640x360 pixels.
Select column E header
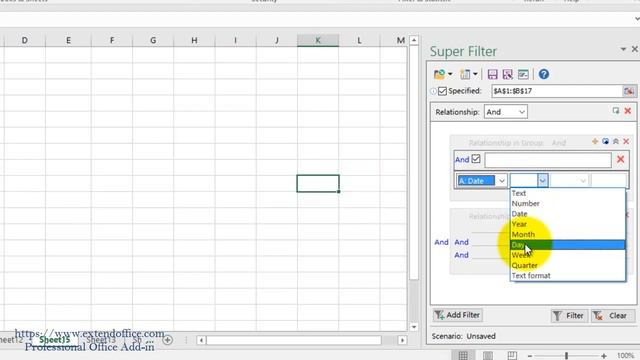tap(68, 40)
